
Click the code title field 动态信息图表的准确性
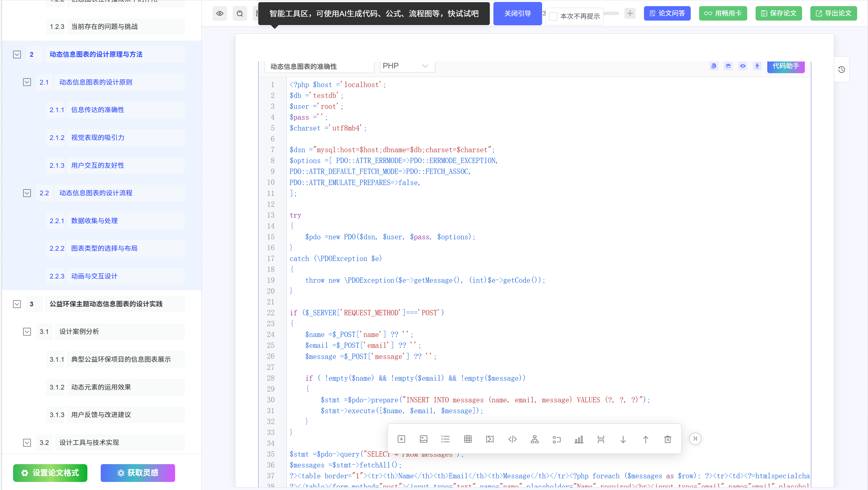coord(319,67)
